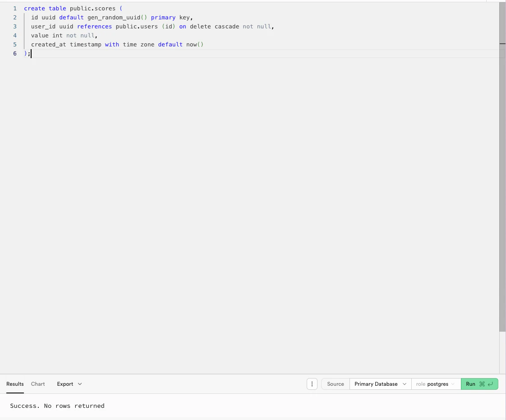Switch to the Results tab
The image size is (506, 420).
(x=15, y=384)
